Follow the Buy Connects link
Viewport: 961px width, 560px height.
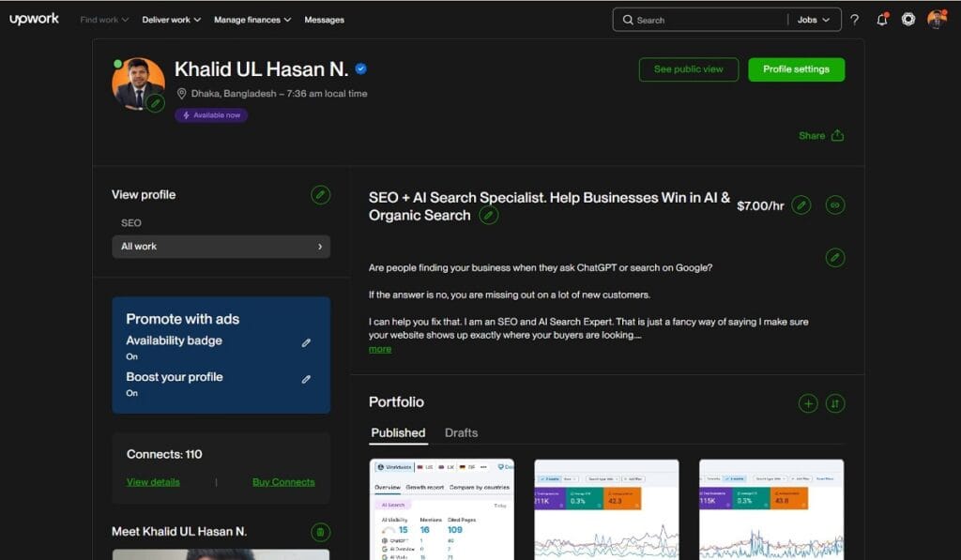(283, 482)
